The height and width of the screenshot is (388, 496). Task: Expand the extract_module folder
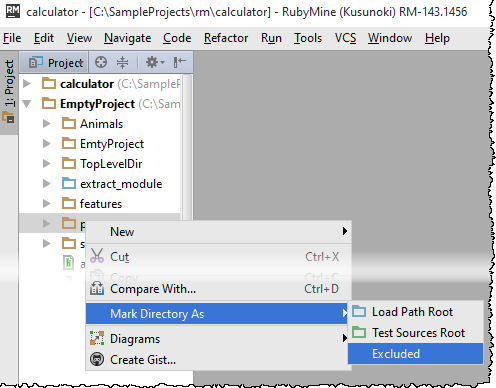tap(47, 184)
